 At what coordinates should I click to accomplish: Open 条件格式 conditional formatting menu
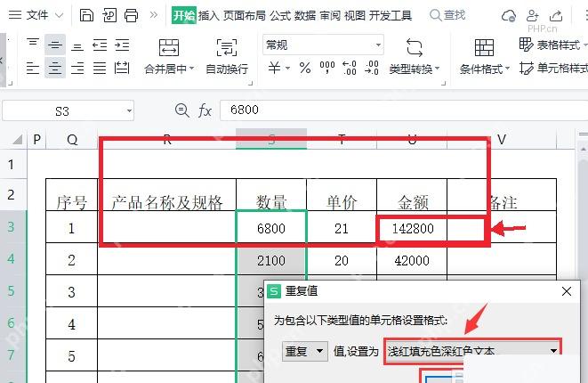[x=485, y=56]
